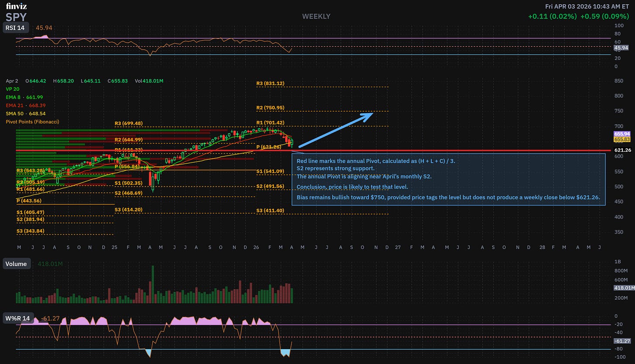The height and width of the screenshot is (364, 635).
Task: Open the RSI 14 indicator label
Action: coord(16,28)
